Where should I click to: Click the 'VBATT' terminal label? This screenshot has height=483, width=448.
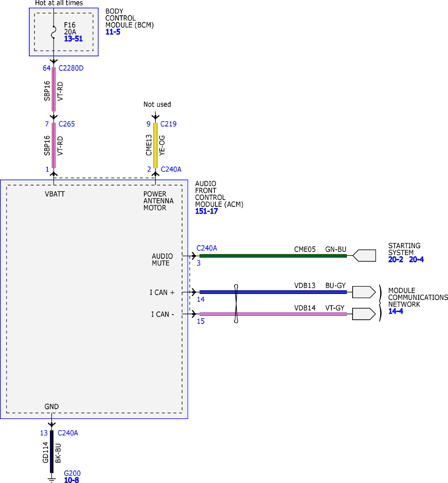point(55,194)
